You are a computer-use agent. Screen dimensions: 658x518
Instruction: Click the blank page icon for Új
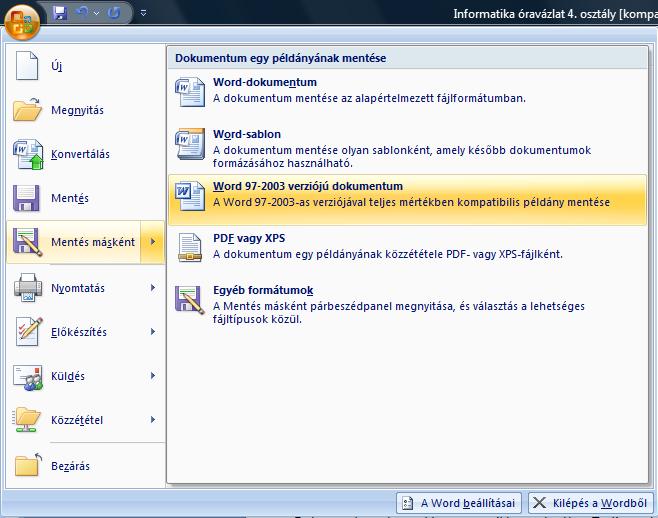tap(27, 65)
